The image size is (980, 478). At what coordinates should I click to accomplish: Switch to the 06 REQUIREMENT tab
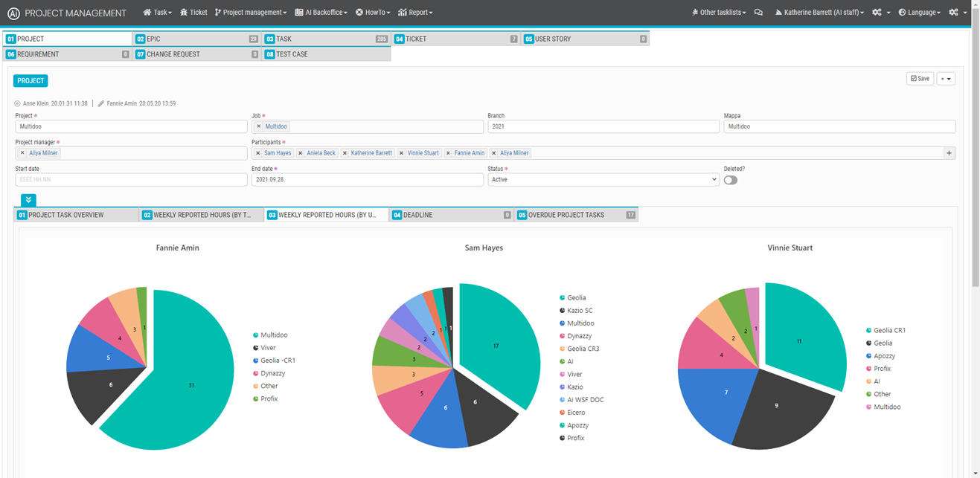coord(68,54)
